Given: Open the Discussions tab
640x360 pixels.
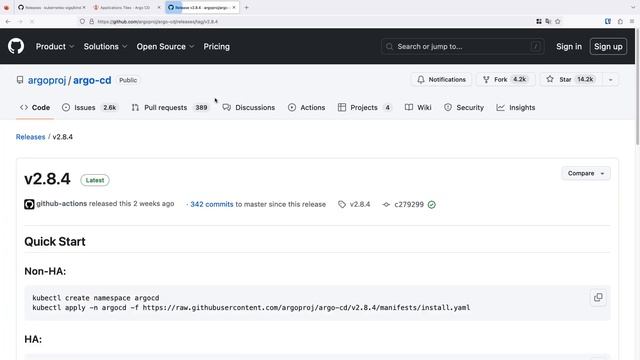Looking at the screenshot, I should click(249, 107).
